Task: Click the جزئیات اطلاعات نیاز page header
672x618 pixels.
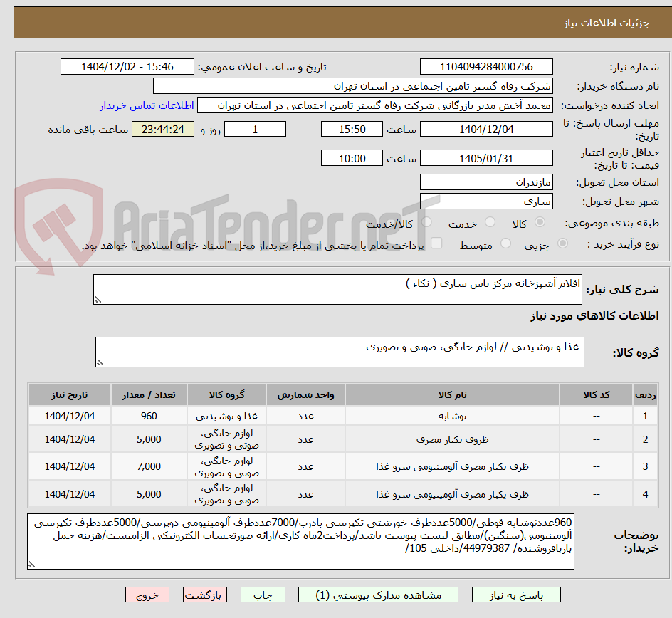Action: tap(607, 23)
